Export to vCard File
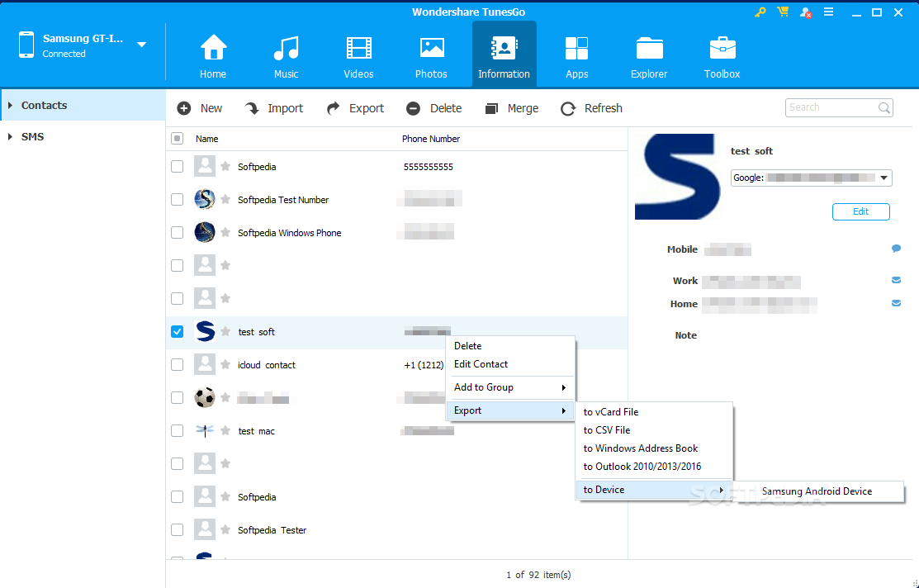This screenshot has width=919, height=588. click(654, 412)
